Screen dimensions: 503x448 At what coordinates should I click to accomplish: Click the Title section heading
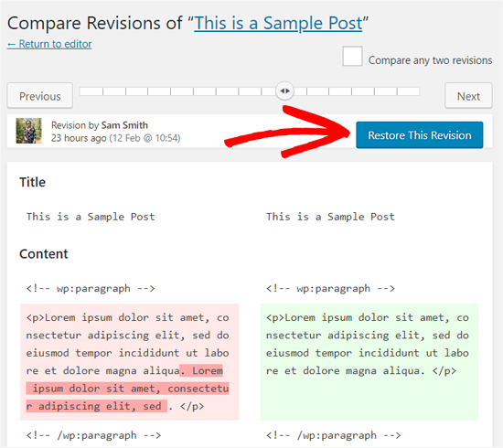click(x=32, y=182)
